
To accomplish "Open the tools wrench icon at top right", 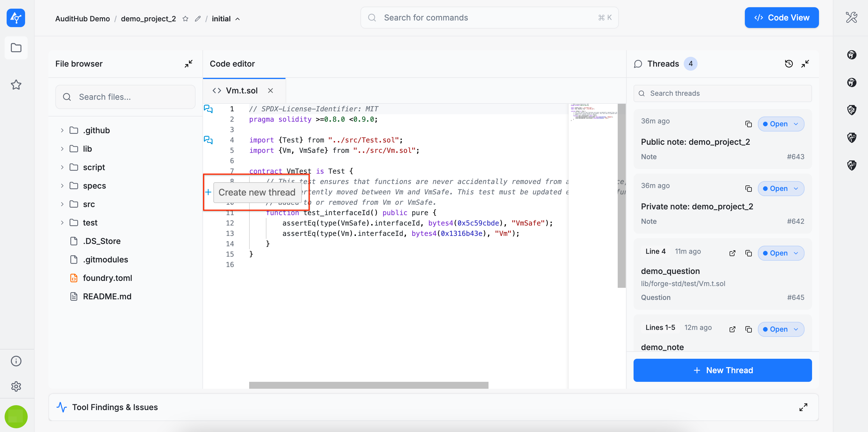I will (x=852, y=18).
